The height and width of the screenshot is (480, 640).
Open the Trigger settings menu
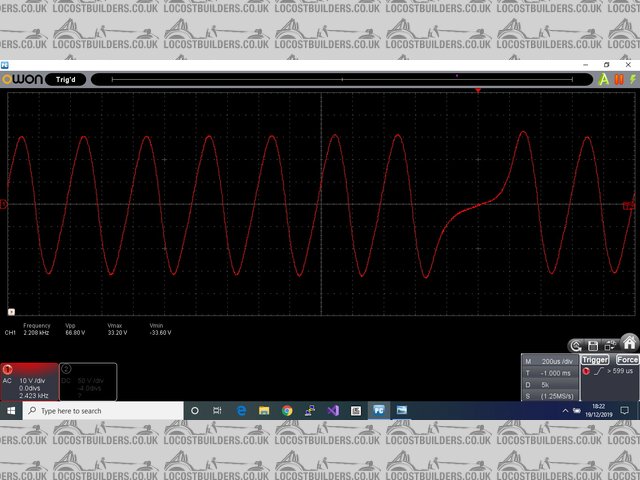[x=595, y=359]
